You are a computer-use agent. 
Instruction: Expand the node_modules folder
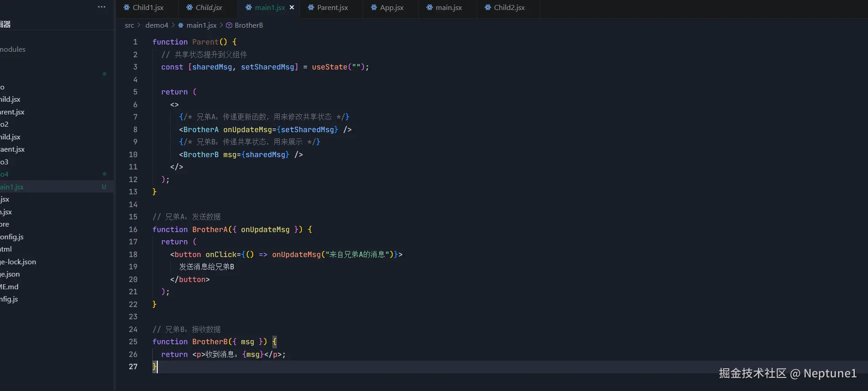coord(13,49)
